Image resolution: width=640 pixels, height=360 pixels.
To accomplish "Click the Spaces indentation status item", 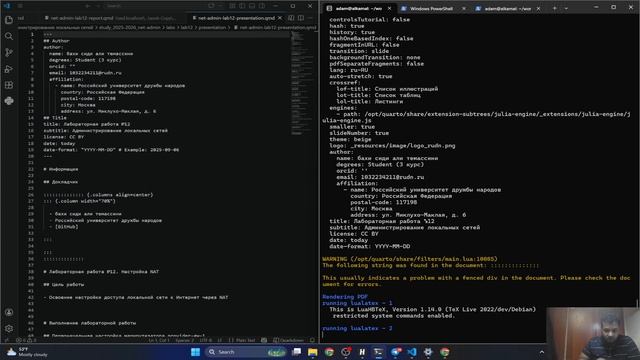I will 185,340.
